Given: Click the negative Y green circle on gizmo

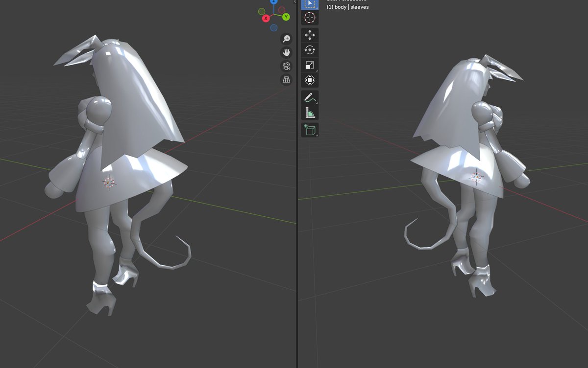Looking at the screenshot, I should [x=262, y=11].
